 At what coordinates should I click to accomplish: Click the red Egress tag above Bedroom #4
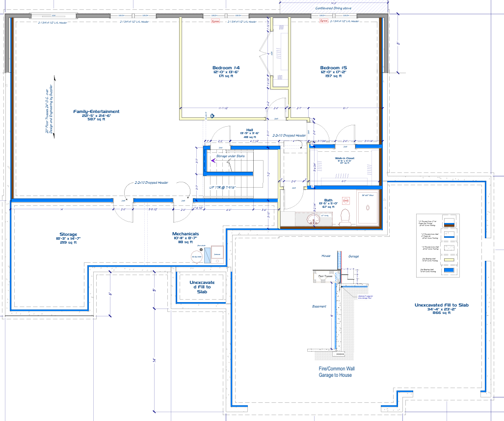215,21
